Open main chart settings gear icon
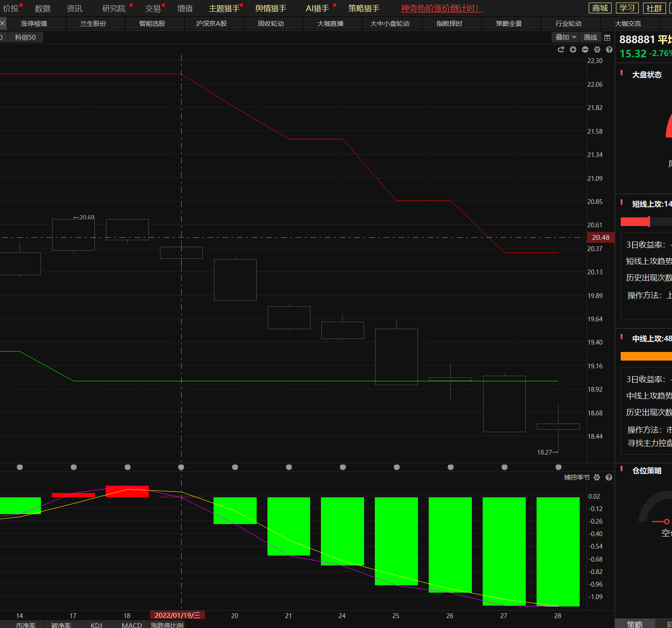 coord(597,50)
